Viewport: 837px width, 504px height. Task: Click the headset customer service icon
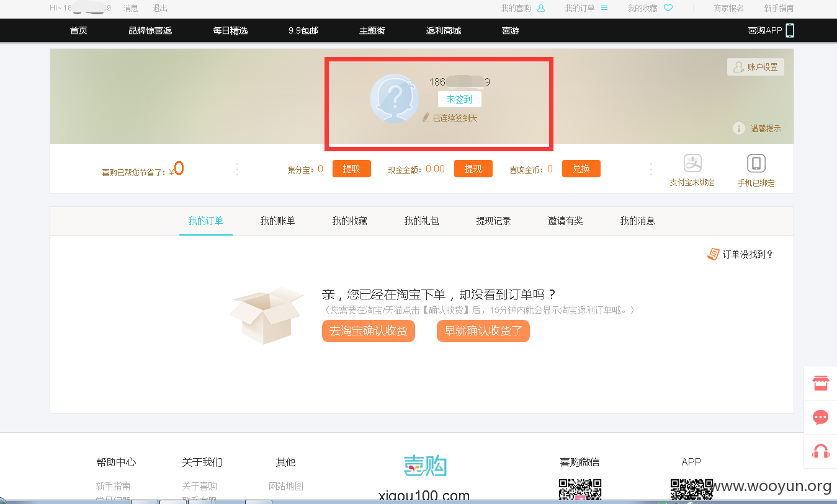820,451
